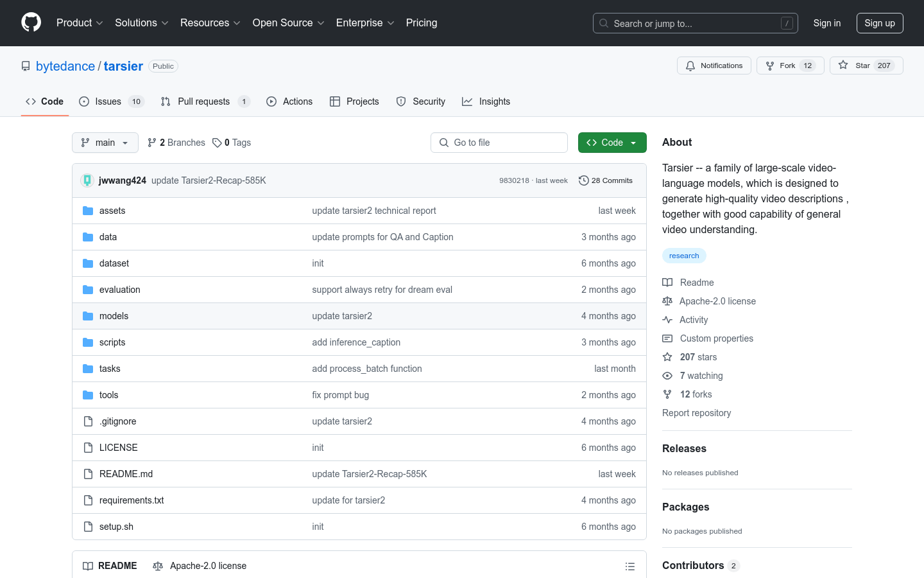924x578 pixels.
Task: Open Custom properties link
Action: (716, 338)
